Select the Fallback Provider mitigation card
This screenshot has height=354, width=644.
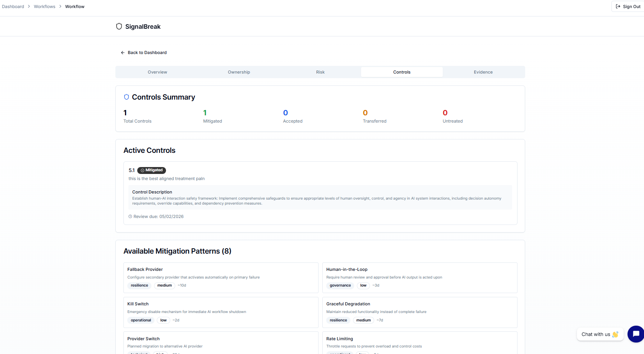coord(221,277)
